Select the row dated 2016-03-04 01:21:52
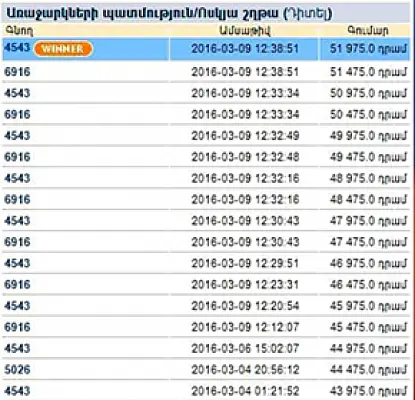The width and height of the screenshot is (415, 400). 206,390
